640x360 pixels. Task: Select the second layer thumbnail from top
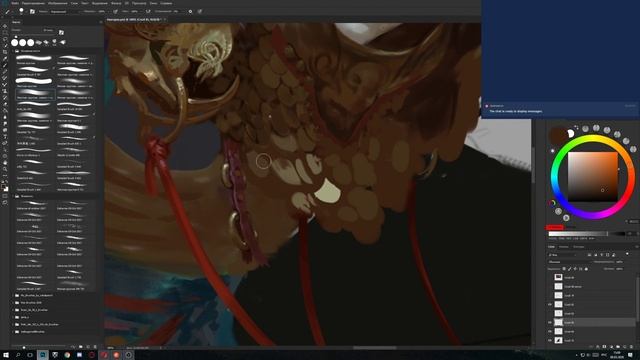[x=558, y=287]
